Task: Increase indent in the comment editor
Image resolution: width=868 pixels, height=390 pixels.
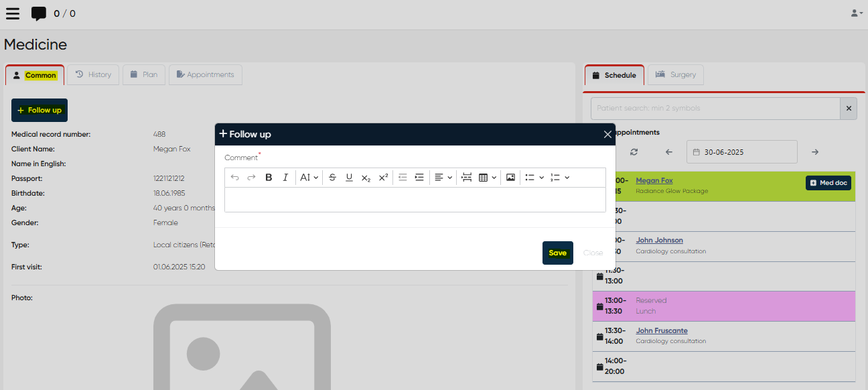Action: click(419, 178)
